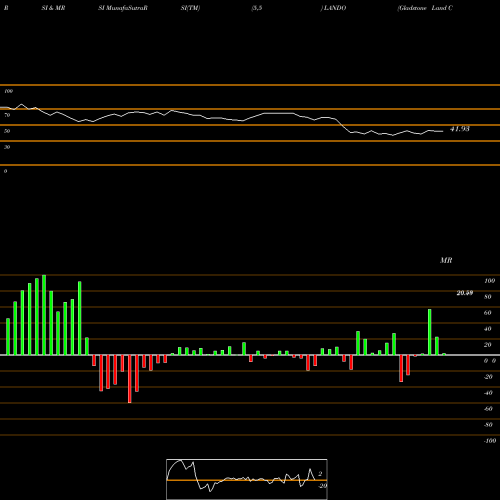
Task: Select the MR axis label -60
Action: (x=488, y=409)
